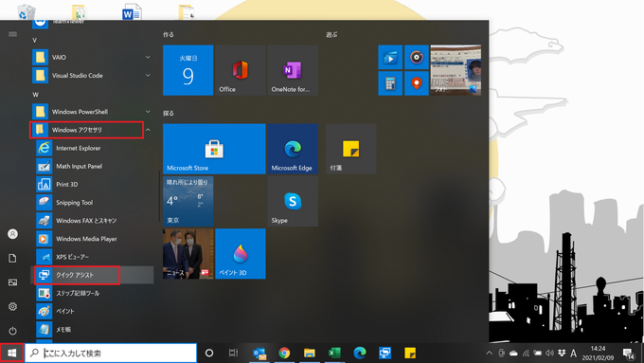The width and height of the screenshot is (644, 363).
Task: Collapse the Windows アクセサリ folder
Action: [x=93, y=130]
